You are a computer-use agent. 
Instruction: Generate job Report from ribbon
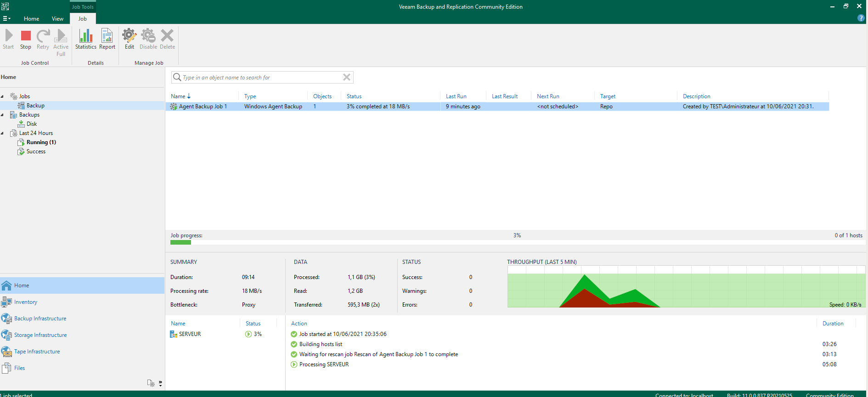tap(107, 39)
